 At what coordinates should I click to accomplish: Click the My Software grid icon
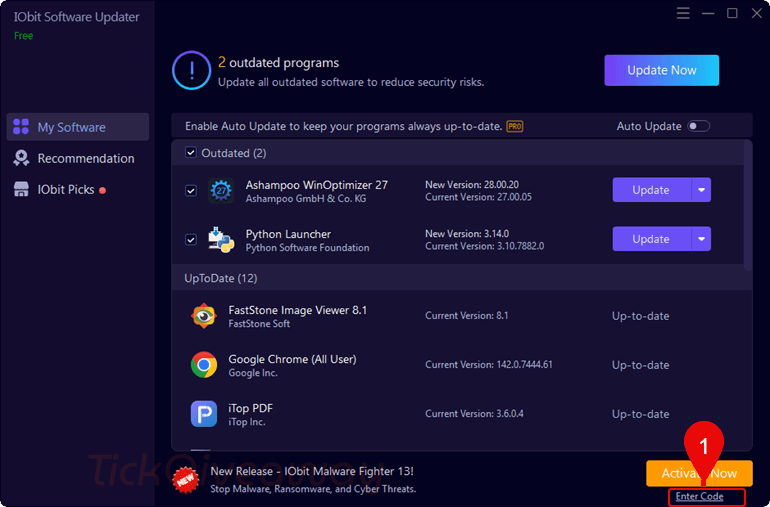tap(21, 127)
